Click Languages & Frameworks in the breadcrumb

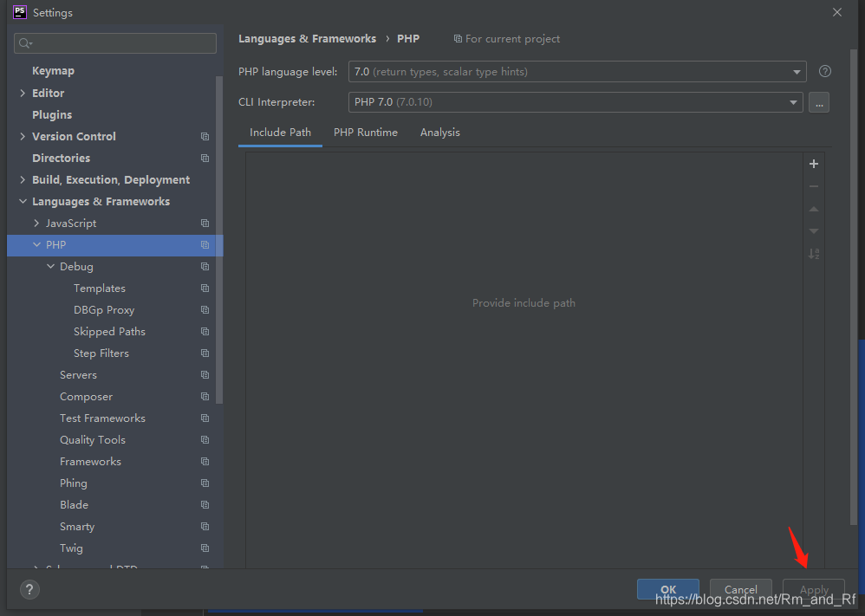(308, 39)
